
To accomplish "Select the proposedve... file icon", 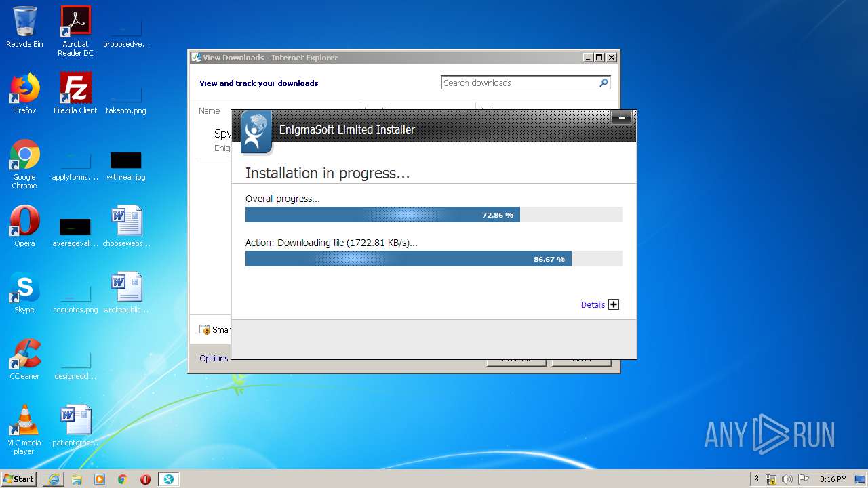I will click(126, 31).
